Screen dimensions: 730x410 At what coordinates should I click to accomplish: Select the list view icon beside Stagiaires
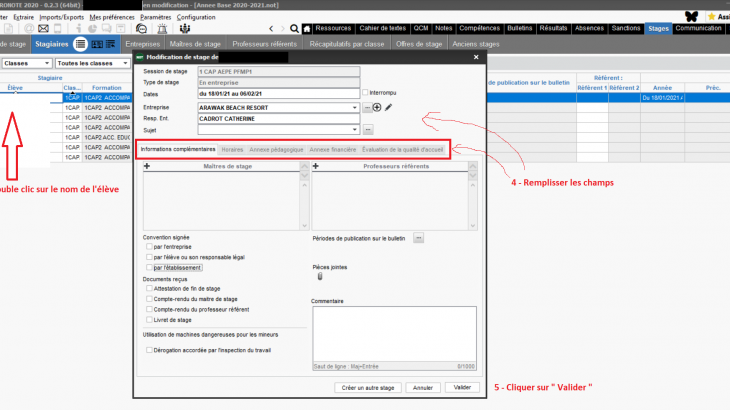[81, 45]
